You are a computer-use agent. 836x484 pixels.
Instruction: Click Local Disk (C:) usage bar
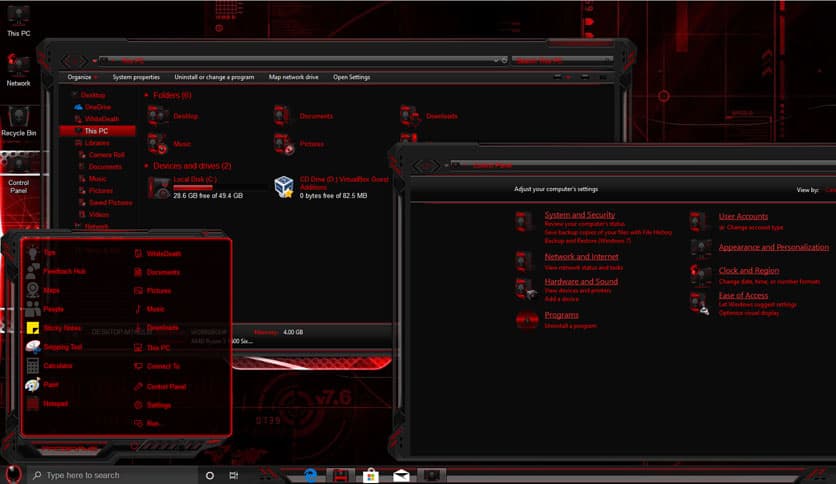[x=220, y=188]
